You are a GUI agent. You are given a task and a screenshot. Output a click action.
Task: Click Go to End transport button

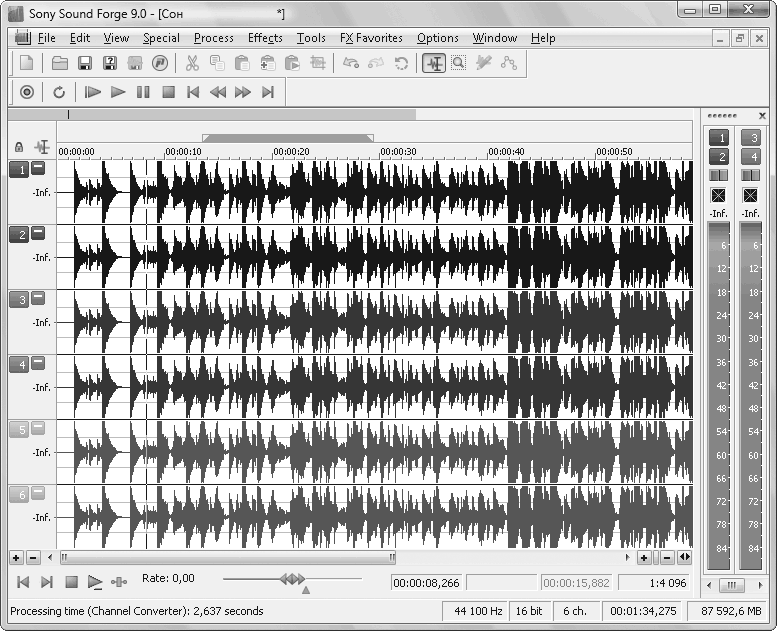pos(268,92)
